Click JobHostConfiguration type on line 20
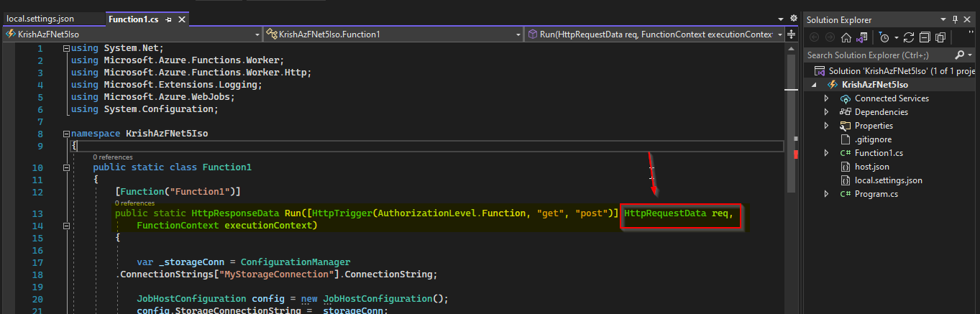Screen dimensions: 980x314 tap(191, 299)
